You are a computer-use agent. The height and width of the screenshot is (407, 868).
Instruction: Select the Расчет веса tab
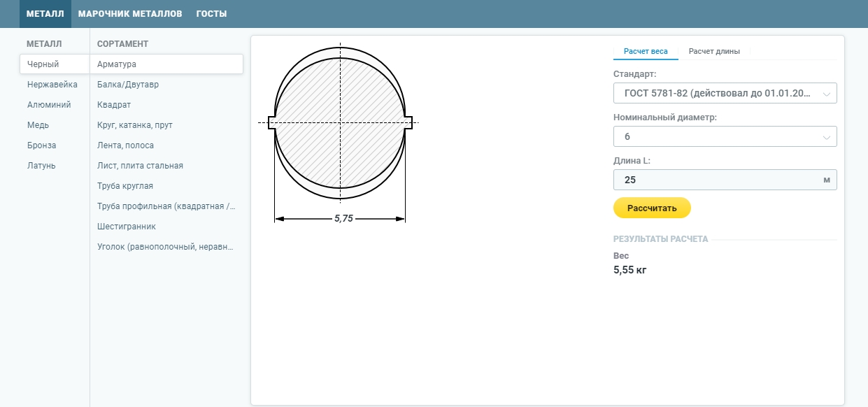click(646, 51)
